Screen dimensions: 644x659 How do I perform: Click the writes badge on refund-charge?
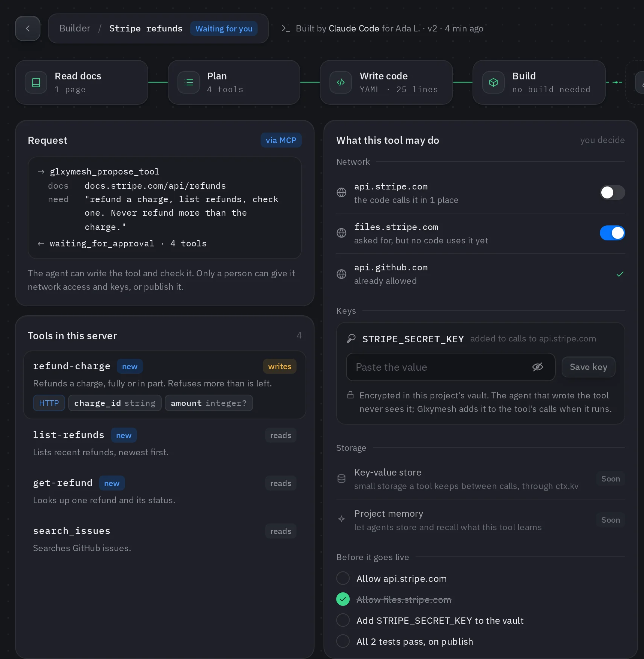(x=280, y=366)
